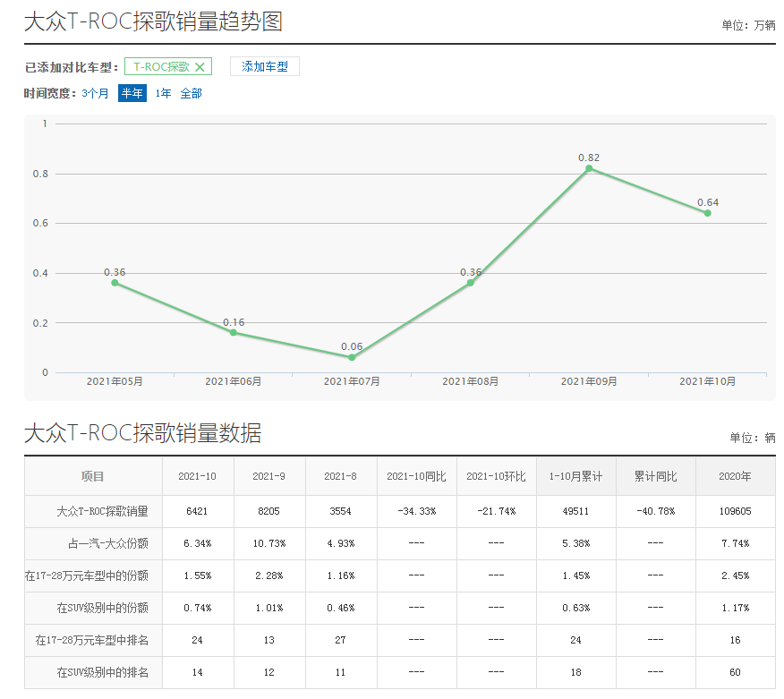Click the 10.73% share cell

pos(269,543)
